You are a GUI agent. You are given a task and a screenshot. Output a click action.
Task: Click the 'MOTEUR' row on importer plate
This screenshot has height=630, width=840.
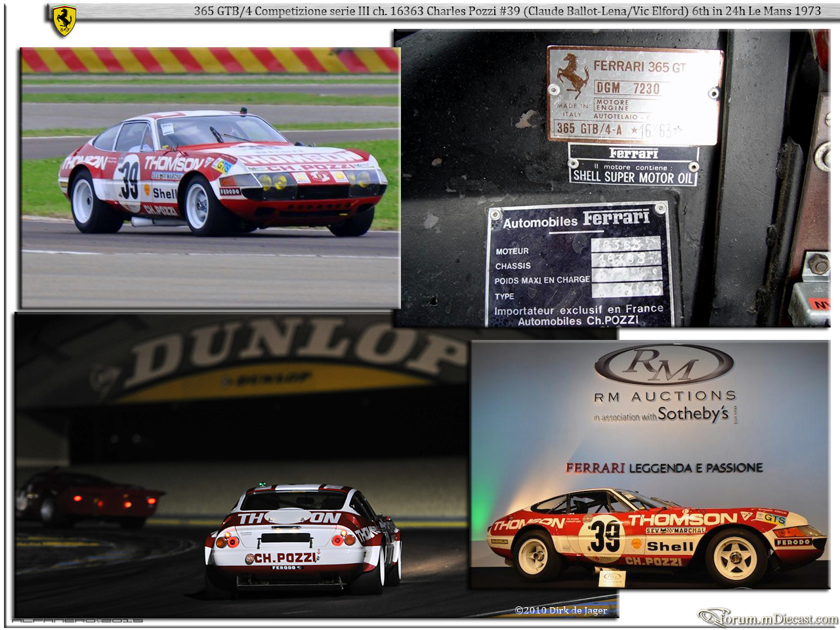(x=577, y=250)
